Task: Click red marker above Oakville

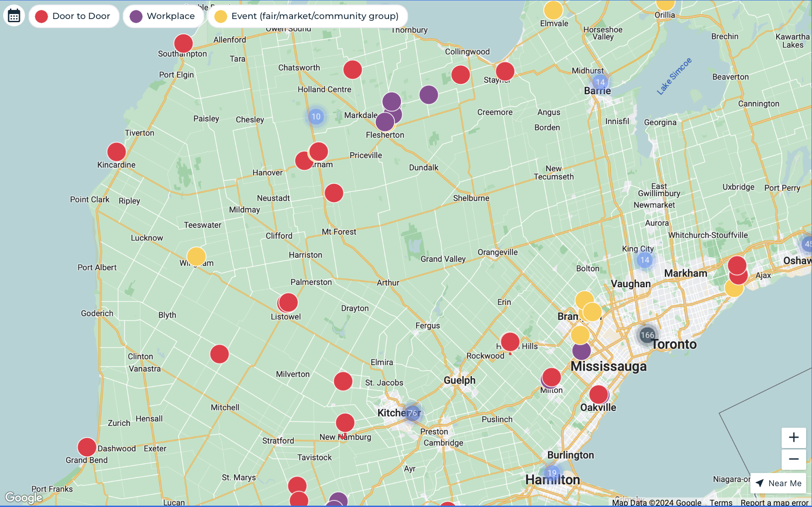Action: pyautogui.click(x=598, y=395)
